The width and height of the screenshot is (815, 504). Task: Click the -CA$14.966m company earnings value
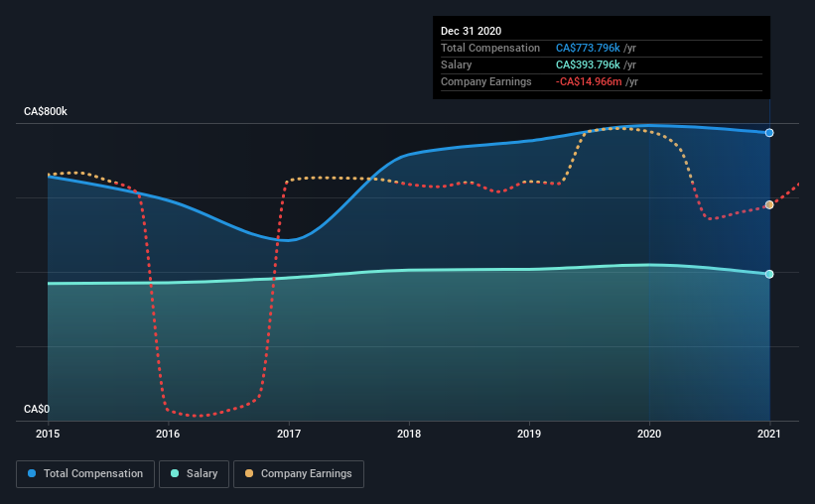click(589, 81)
